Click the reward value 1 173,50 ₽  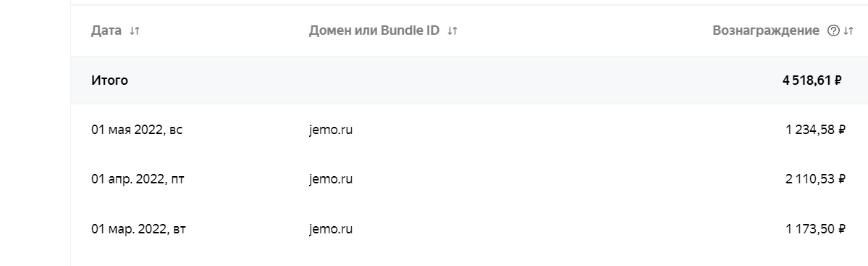(x=815, y=229)
